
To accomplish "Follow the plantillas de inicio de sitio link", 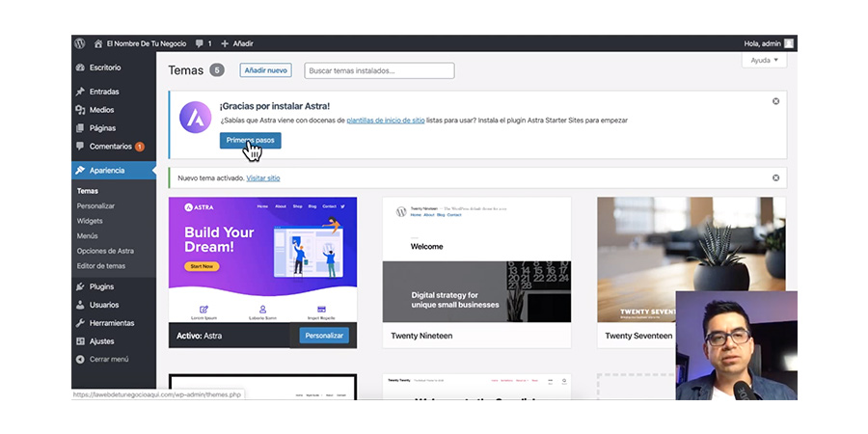I will pyautogui.click(x=386, y=121).
